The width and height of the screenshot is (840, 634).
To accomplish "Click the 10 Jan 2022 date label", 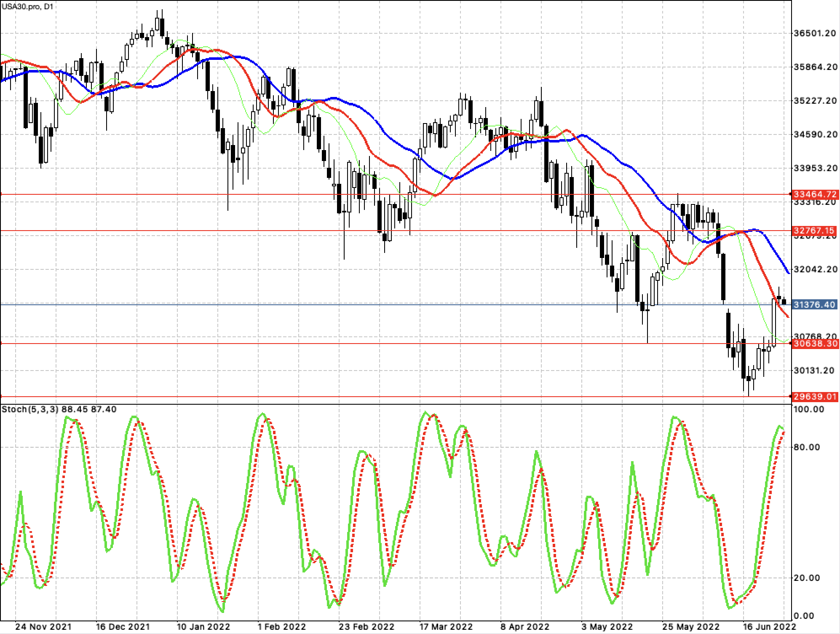I will [203, 626].
